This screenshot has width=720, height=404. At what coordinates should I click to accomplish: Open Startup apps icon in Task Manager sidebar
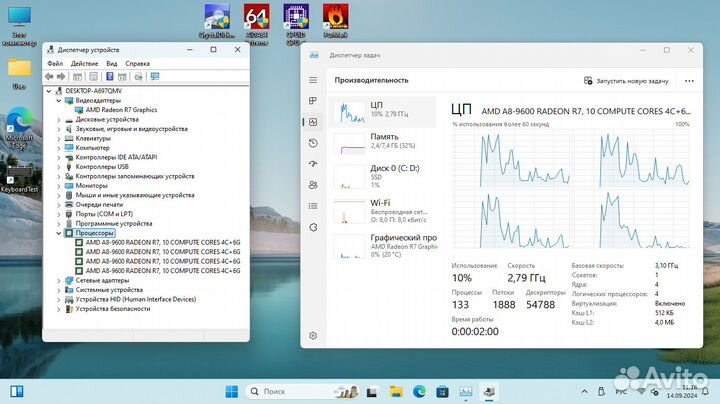pos(313,164)
